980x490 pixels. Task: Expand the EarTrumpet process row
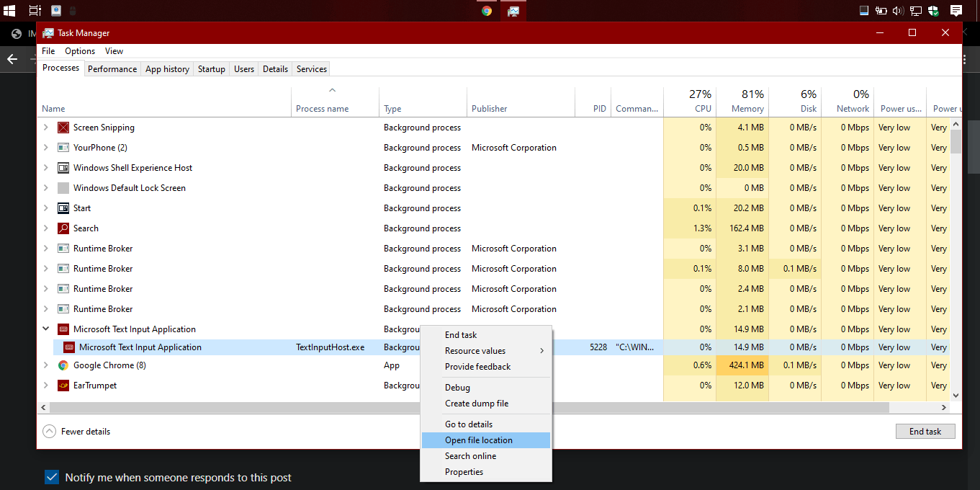coord(46,386)
